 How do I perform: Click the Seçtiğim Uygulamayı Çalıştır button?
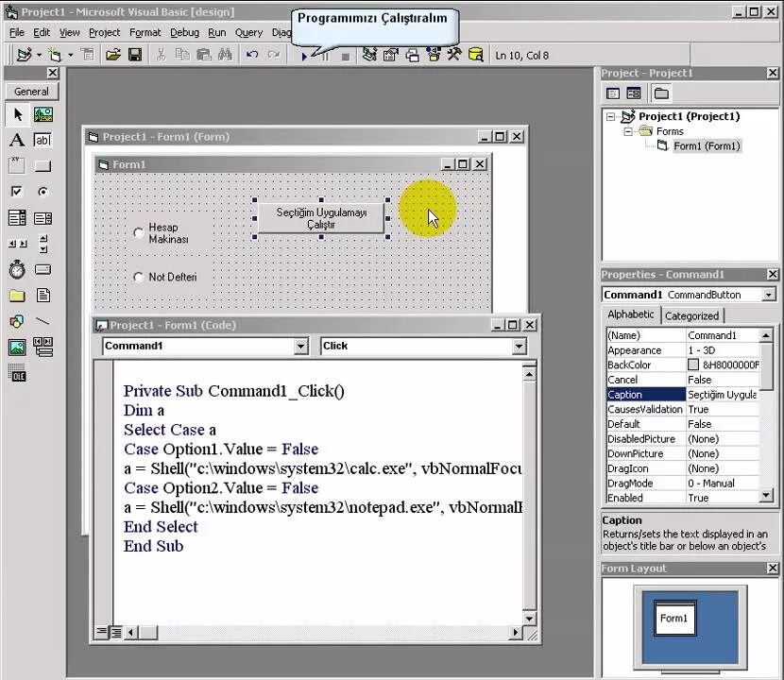click(x=321, y=218)
